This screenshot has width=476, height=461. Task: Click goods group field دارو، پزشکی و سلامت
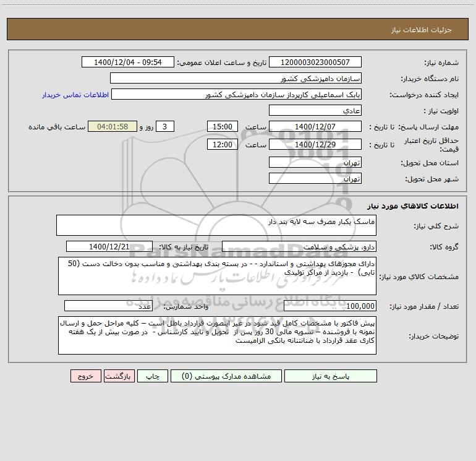click(x=299, y=246)
